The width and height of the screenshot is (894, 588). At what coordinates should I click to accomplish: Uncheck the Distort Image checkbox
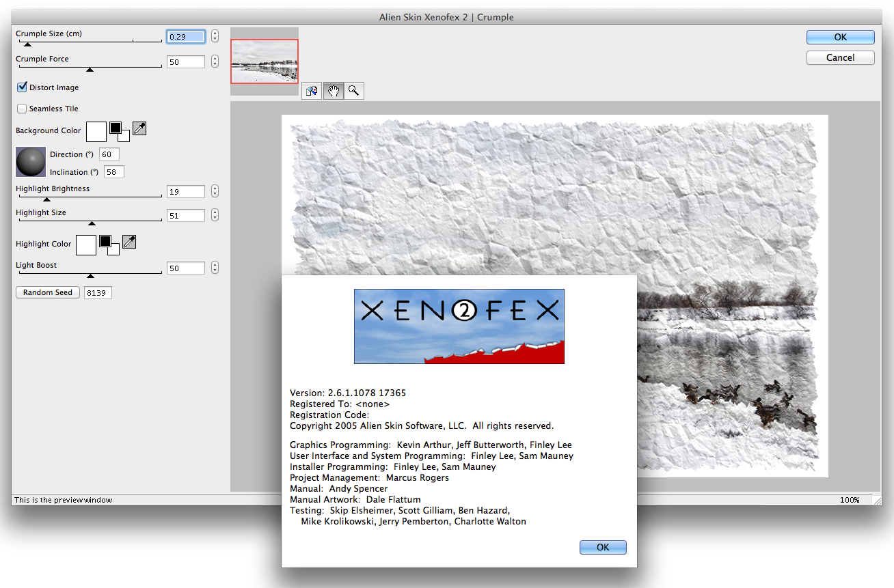[x=23, y=87]
